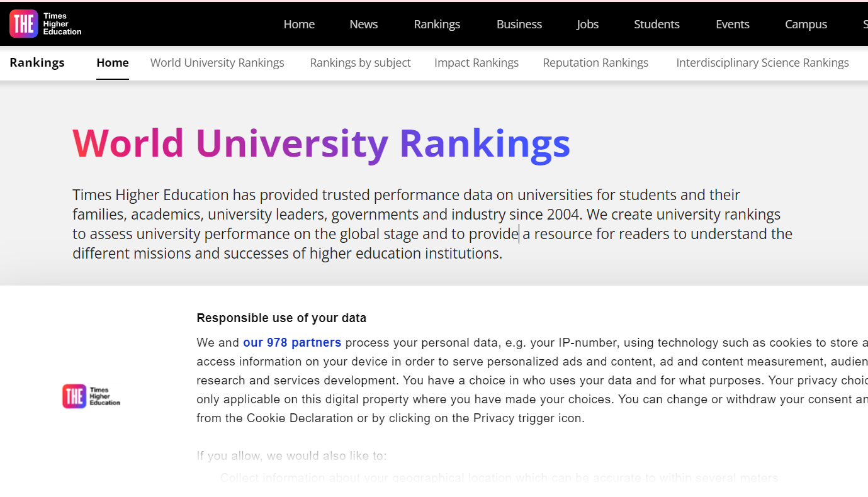
Task: Open Home in the top black navigation bar
Action: click(x=299, y=25)
